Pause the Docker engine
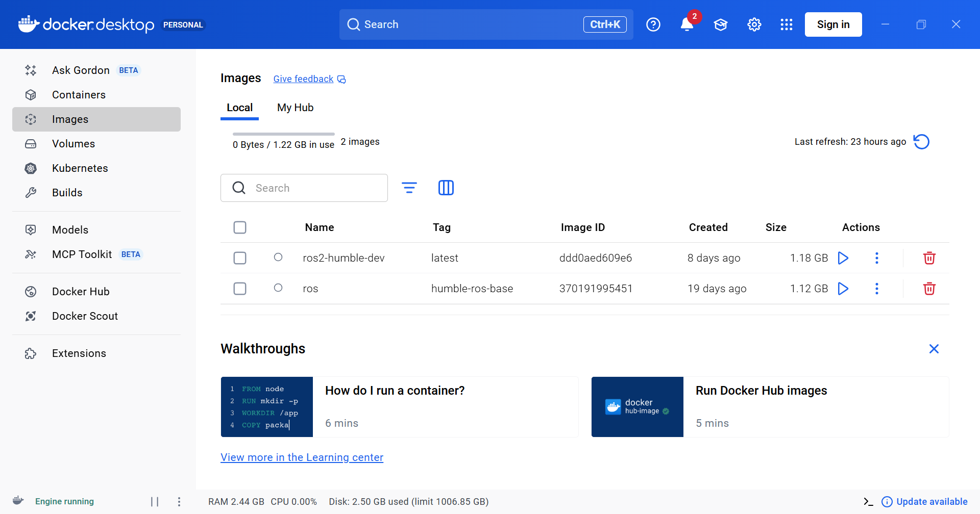The height and width of the screenshot is (514, 980). point(155,502)
